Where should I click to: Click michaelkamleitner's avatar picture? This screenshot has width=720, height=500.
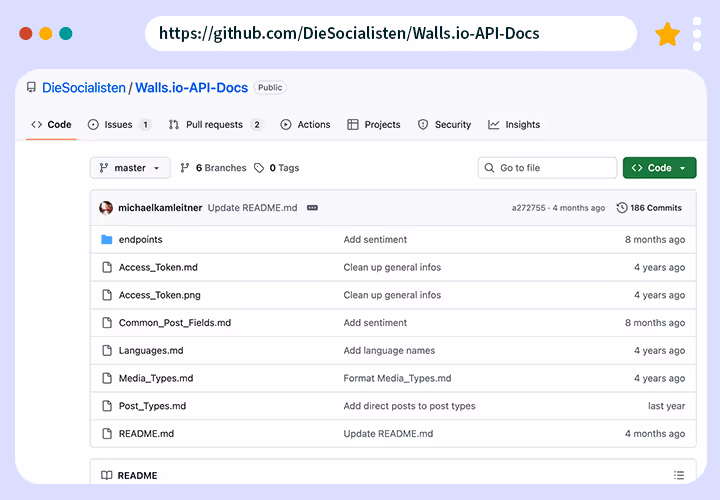click(106, 208)
